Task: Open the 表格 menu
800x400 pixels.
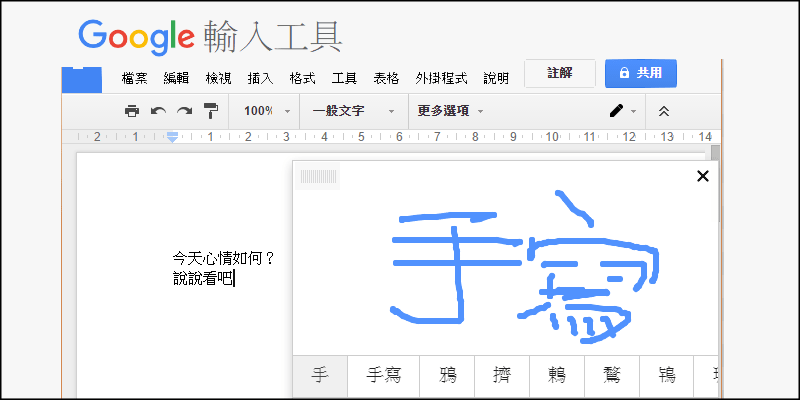Action: (x=386, y=78)
